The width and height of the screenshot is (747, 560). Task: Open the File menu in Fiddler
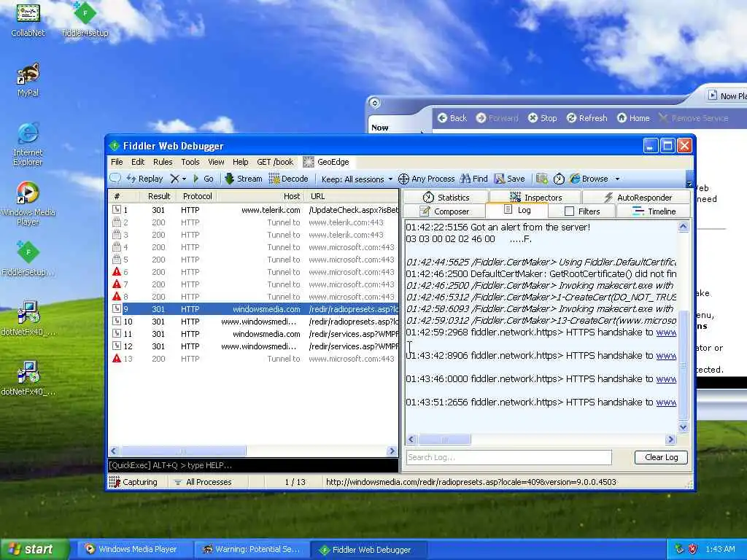click(x=117, y=162)
